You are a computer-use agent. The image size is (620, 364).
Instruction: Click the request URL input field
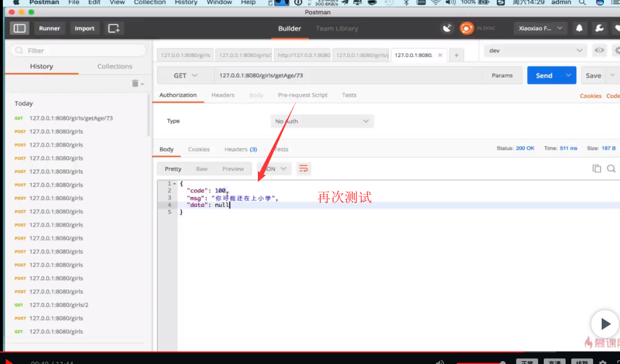pos(348,76)
